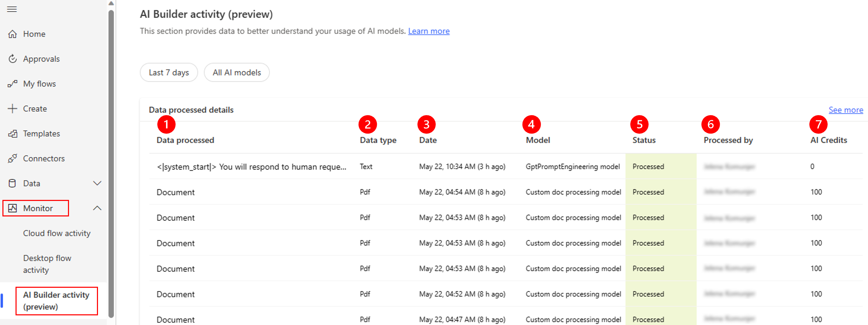The height and width of the screenshot is (325, 868).
Task: Click the Templates icon
Action: pos(12,134)
